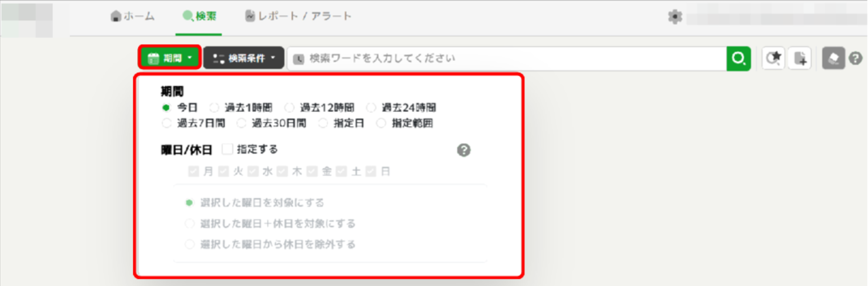The width and height of the screenshot is (868, 286).
Task: Toggle the 土 weekday checkbox
Action: coord(342,171)
